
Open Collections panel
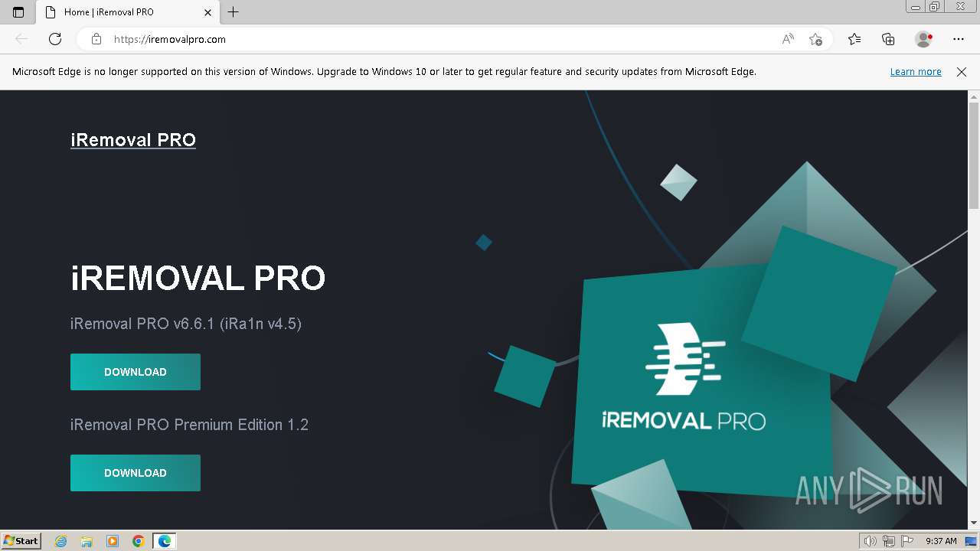coord(888,39)
